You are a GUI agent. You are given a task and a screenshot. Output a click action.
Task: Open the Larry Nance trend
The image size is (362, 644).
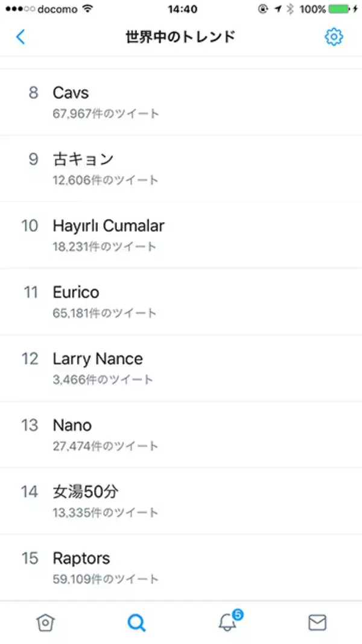tap(98, 359)
